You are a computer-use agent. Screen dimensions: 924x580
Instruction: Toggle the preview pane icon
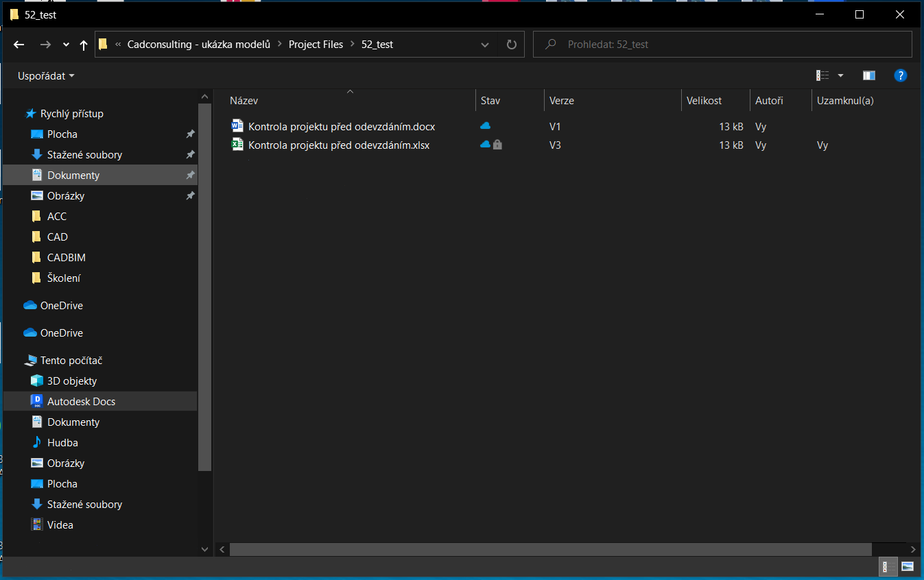pos(869,75)
